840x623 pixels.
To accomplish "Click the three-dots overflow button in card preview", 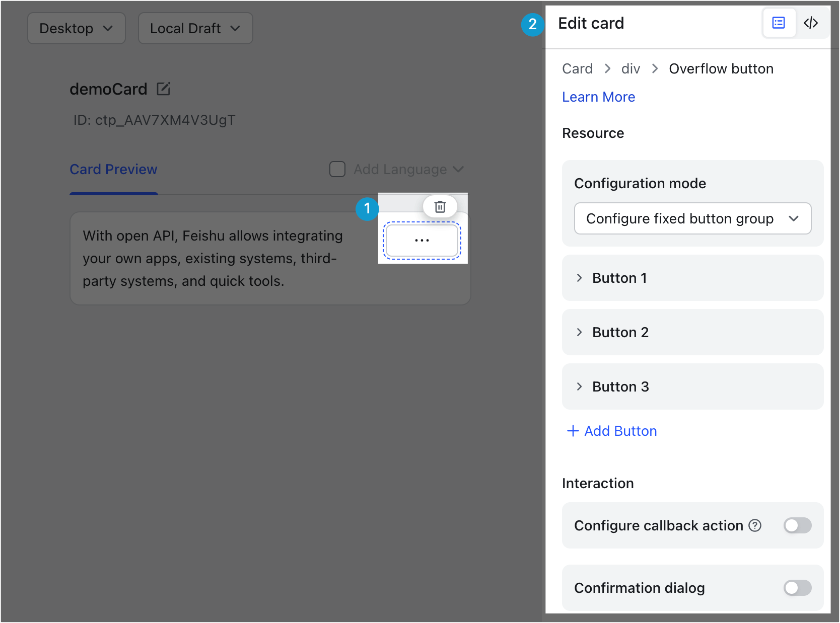I will (422, 241).
